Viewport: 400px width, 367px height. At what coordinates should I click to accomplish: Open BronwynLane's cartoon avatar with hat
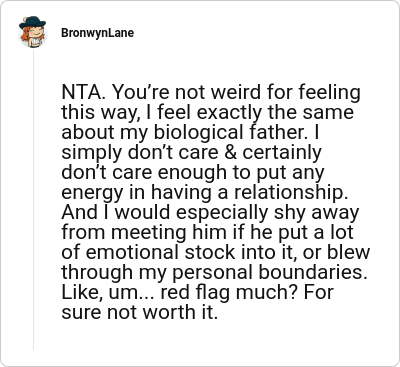coord(32,32)
